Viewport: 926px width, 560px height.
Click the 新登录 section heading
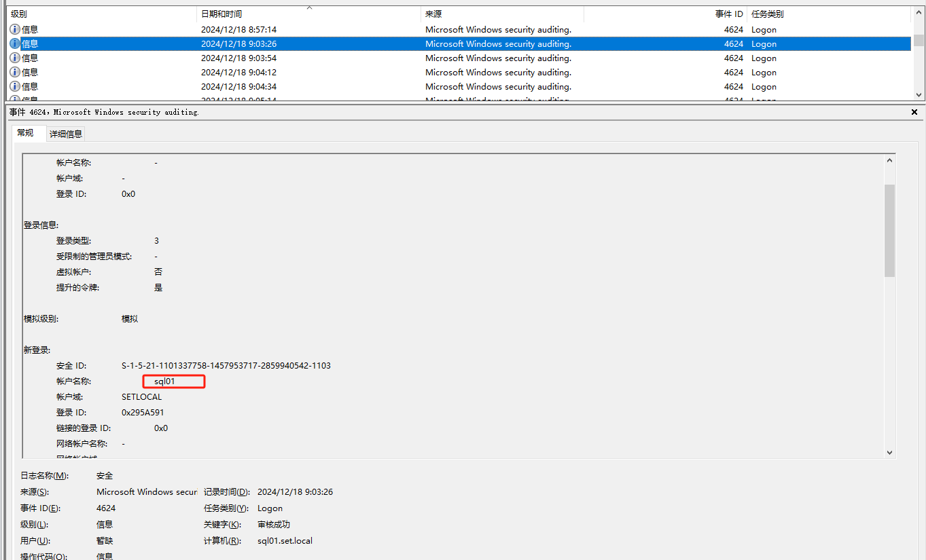point(37,350)
